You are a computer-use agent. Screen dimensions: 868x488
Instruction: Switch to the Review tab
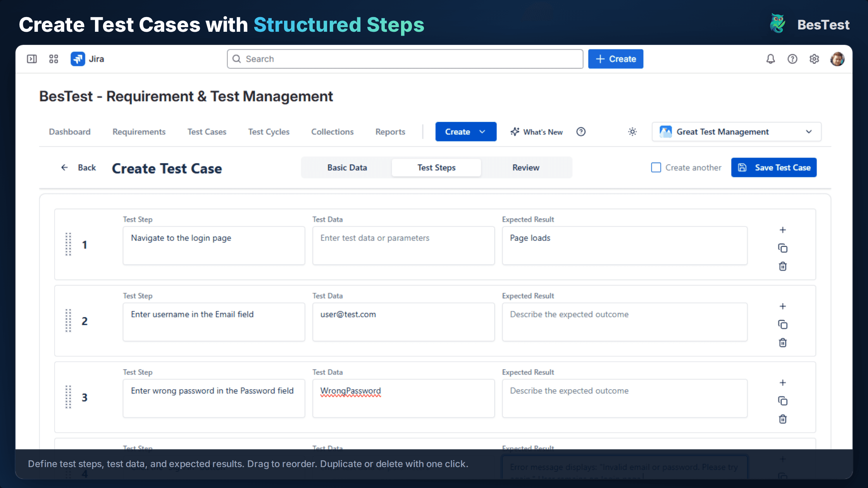[525, 167]
